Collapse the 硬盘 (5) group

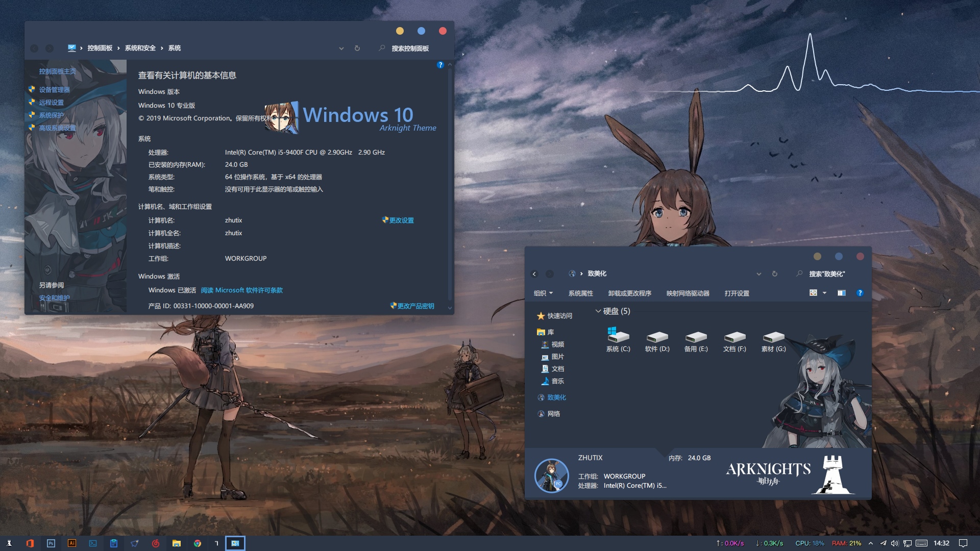(x=598, y=311)
